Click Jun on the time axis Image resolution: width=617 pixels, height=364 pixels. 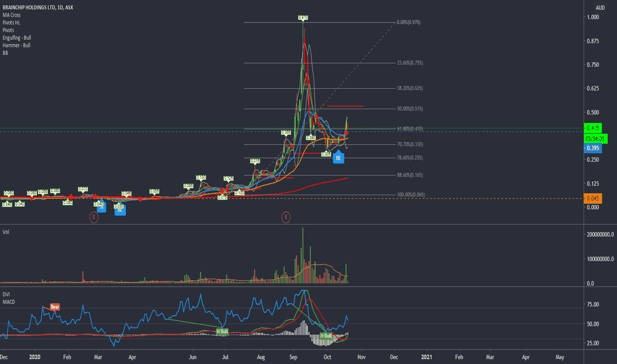click(x=193, y=357)
